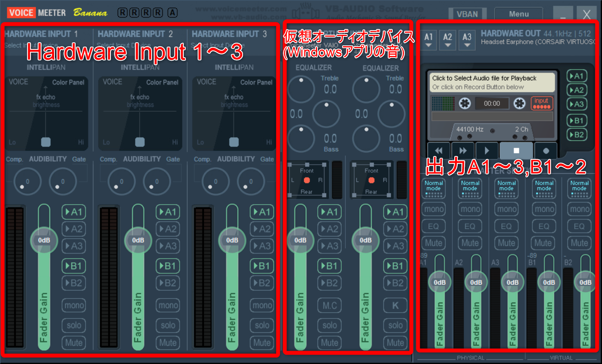
Task: Open the Voicemeeter Banana logo
Action: [x=56, y=13]
